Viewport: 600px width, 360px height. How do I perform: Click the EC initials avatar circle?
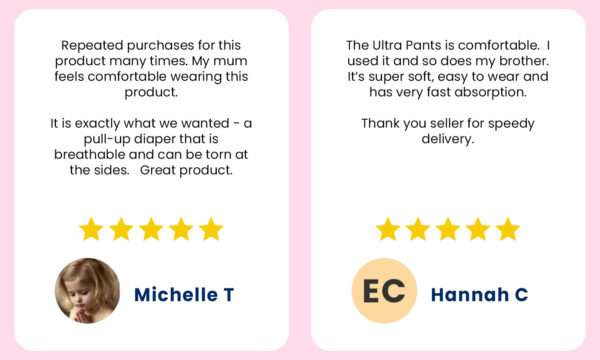[x=384, y=291]
